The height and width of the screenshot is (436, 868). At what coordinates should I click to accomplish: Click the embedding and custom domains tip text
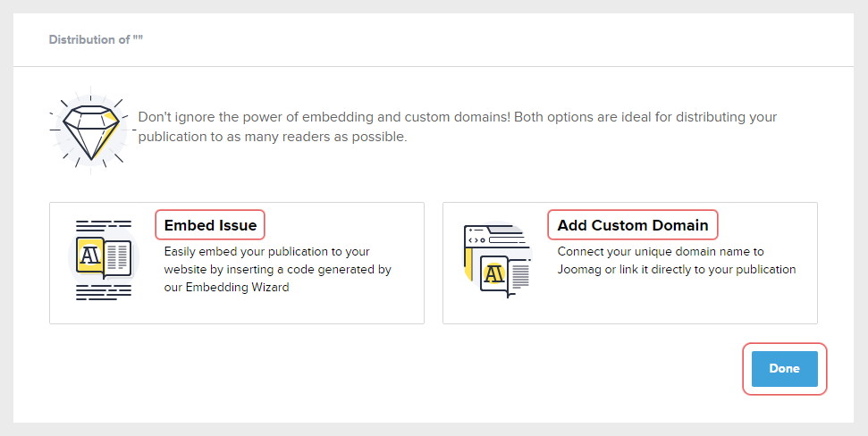(x=457, y=118)
